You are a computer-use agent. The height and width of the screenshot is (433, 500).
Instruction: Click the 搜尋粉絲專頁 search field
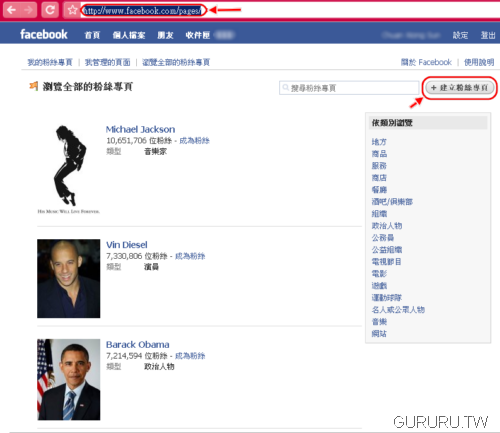349,88
